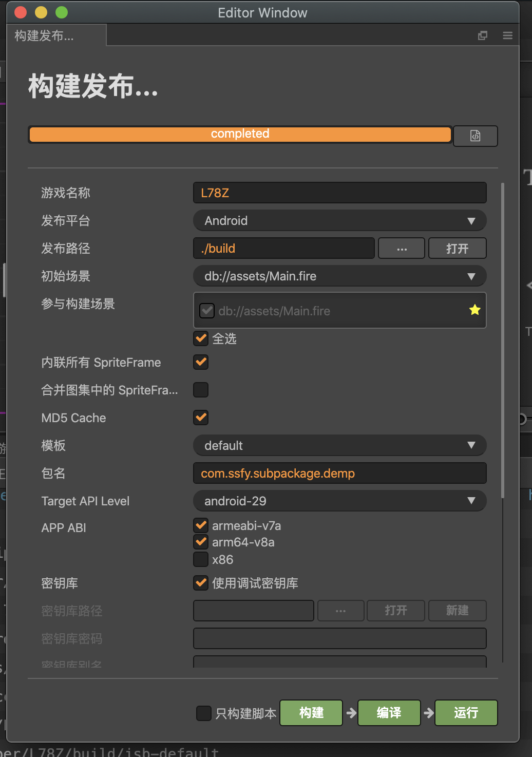532x757 pixels.
Task: Click the completed build progress bar
Action: coord(240,134)
